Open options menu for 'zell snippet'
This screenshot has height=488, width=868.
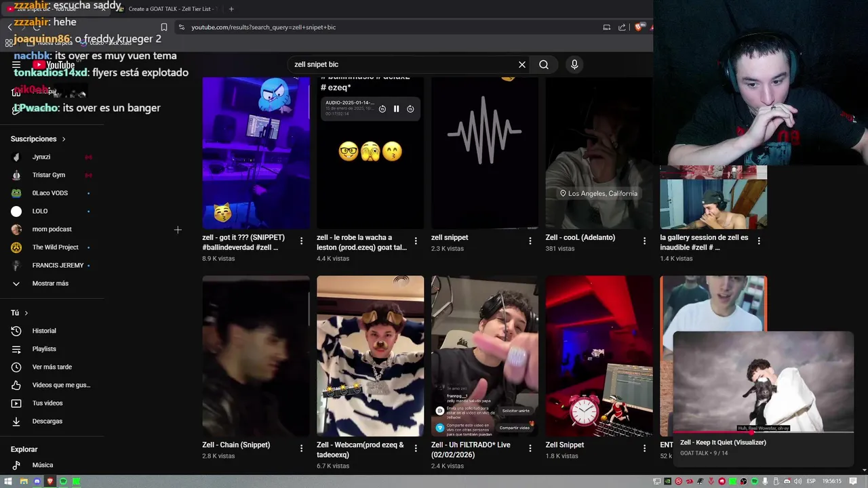530,241
